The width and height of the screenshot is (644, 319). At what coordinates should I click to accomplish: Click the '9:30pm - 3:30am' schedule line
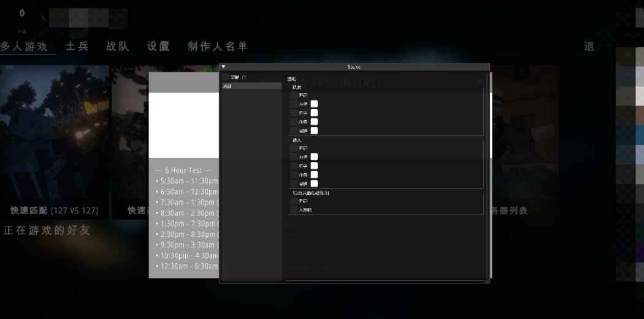tap(186, 245)
